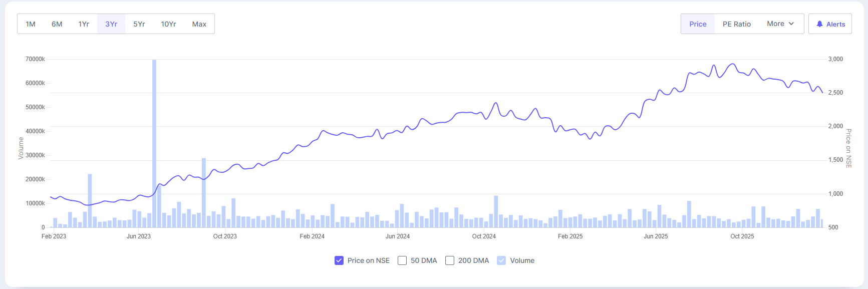Viewport: 868px width, 289px height.
Task: Click the Oct 2024 x-axis label
Action: [x=484, y=236]
